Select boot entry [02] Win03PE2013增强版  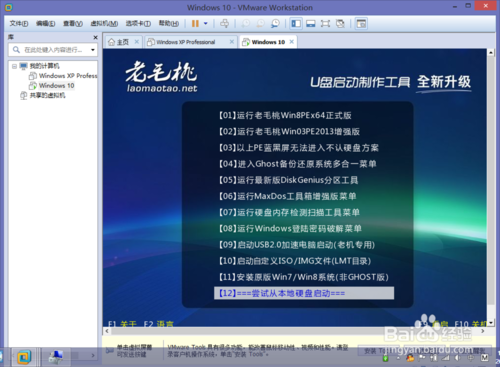289,131
